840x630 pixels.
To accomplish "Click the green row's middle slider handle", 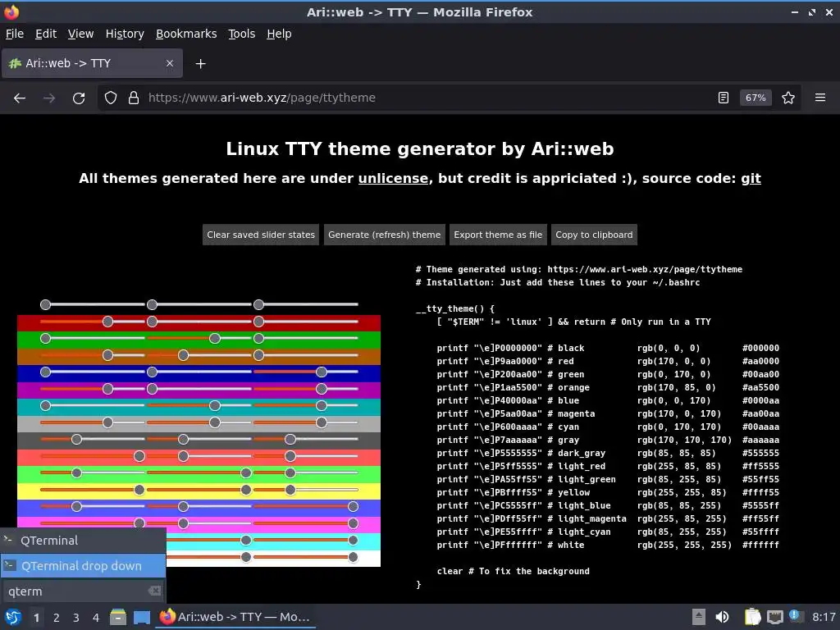I will point(215,338).
